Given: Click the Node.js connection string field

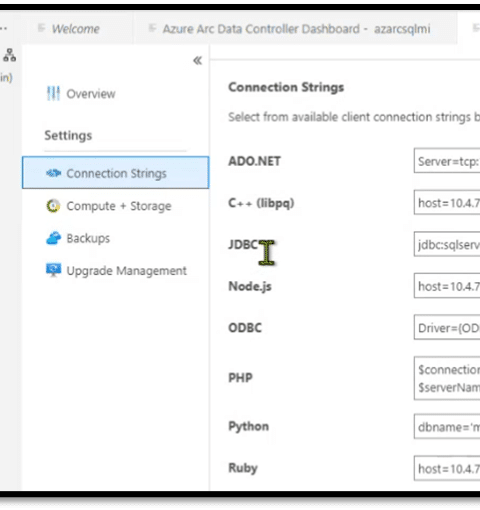Looking at the screenshot, I should [447, 286].
